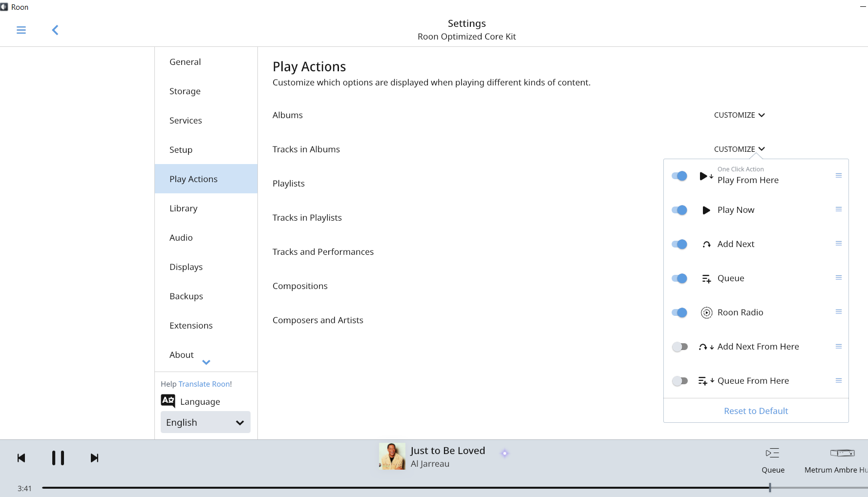
Task: Skip to the previous track
Action: (21, 458)
